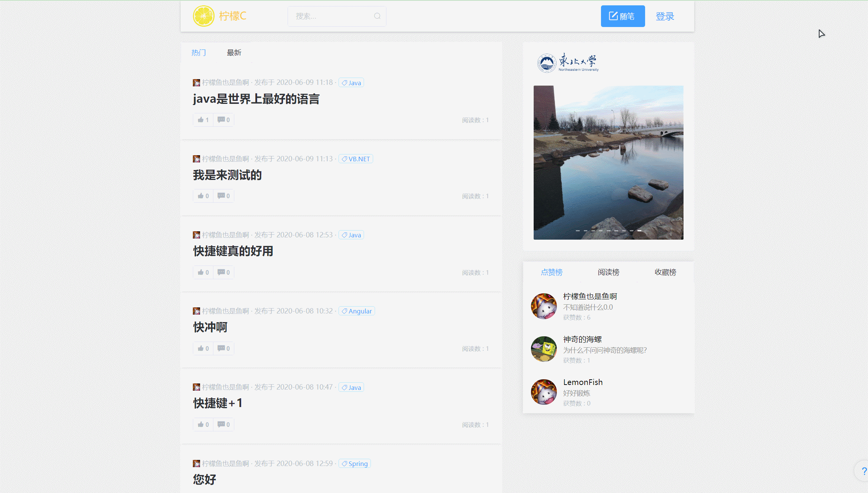868x493 pixels.
Task: Click avatar of LemonFish in ranking
Action: pyautogui.click(x=544, y=392)
